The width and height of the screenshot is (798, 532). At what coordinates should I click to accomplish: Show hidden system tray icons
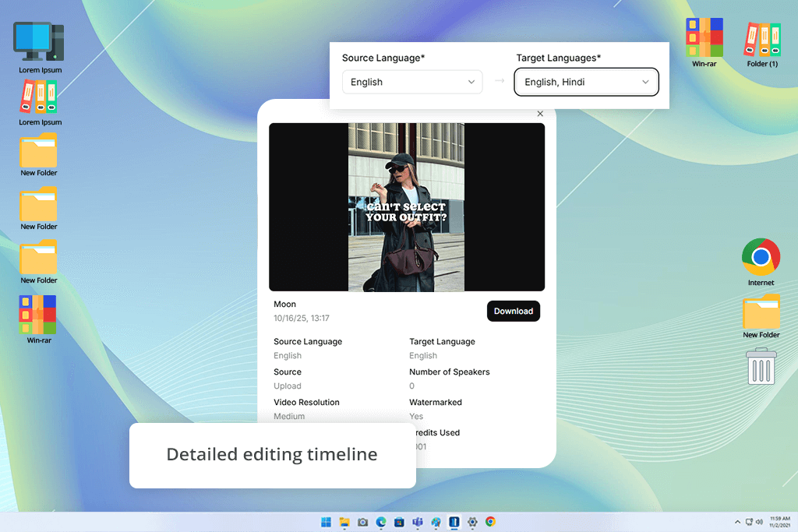pos(737,522)
